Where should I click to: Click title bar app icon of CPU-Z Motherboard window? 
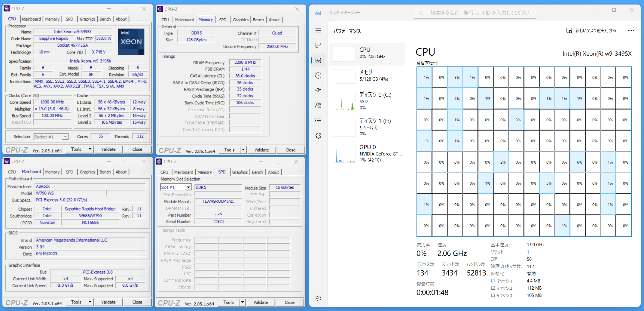coord(7,162)
